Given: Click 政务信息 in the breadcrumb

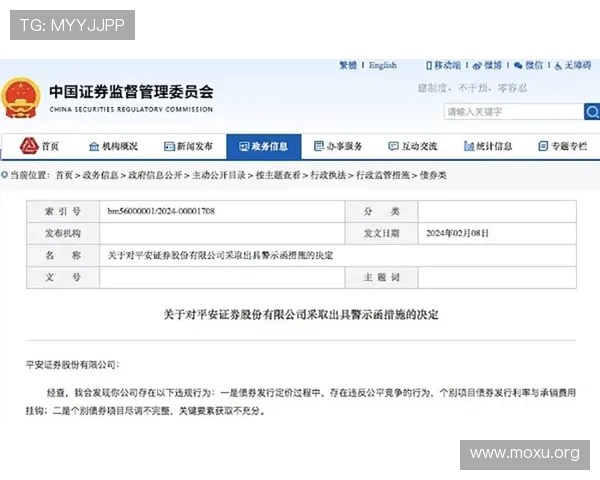Looking at the screenshot, I should click(100, 175).
